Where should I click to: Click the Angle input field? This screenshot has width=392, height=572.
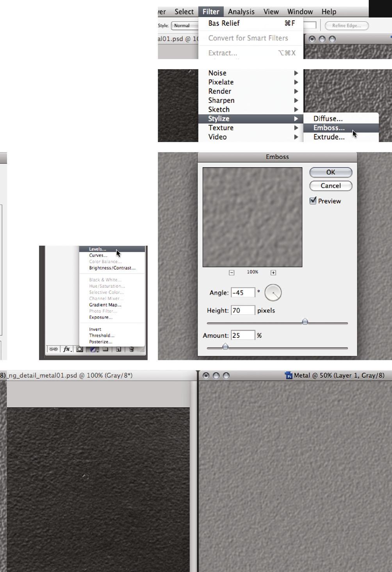[x=243, y=292]
